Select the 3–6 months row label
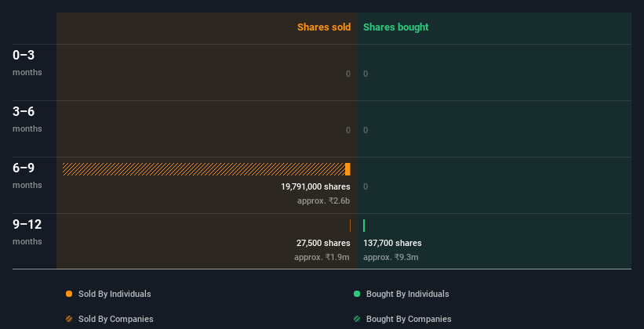The width and height of the screenshot is (644, 329). point(27,119)
